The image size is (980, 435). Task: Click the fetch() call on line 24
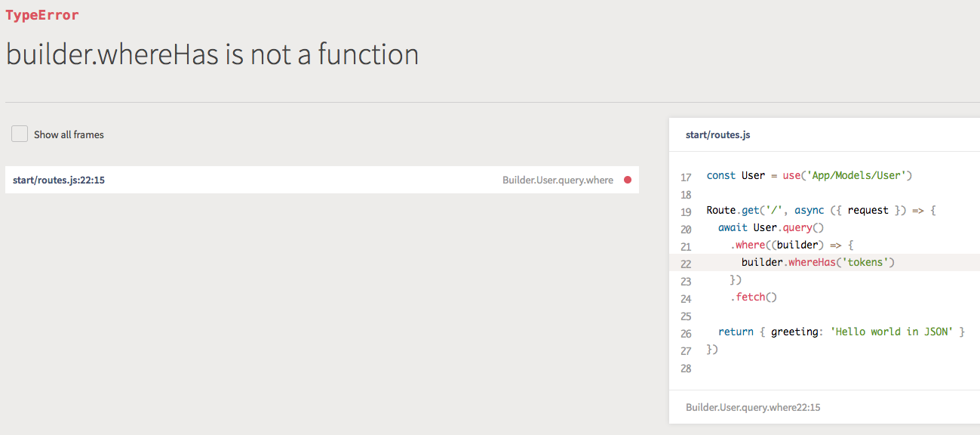pos(752,297)
